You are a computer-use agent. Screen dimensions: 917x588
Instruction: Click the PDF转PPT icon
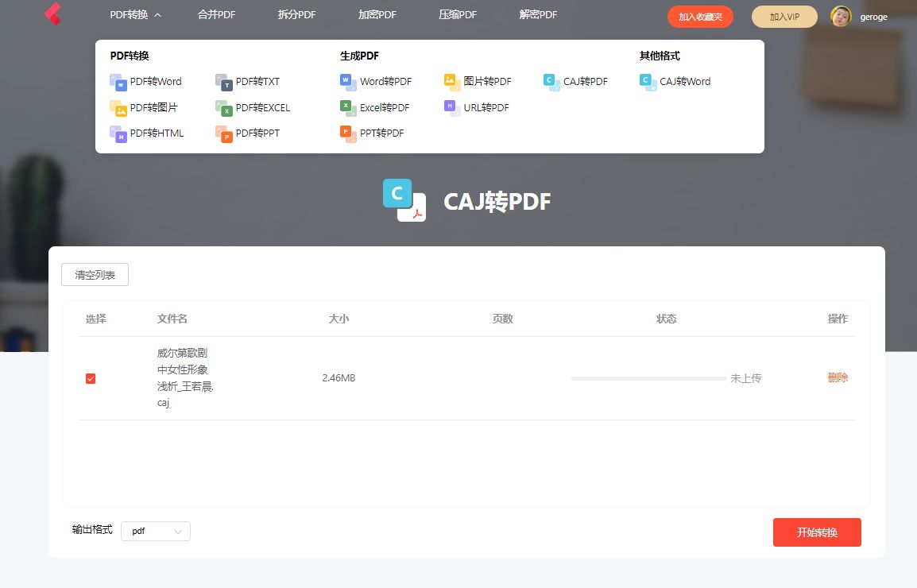click(224, 133)
